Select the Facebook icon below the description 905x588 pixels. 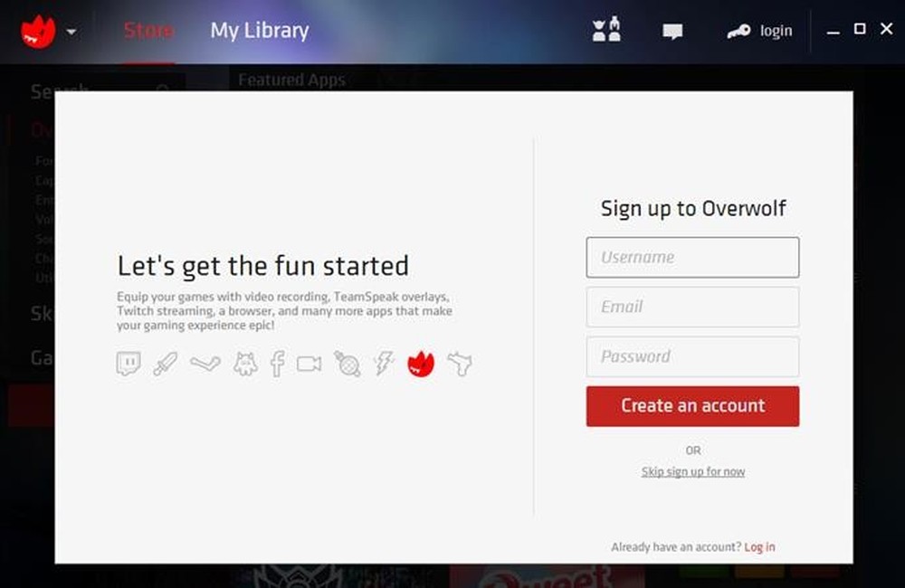(277, 362)
